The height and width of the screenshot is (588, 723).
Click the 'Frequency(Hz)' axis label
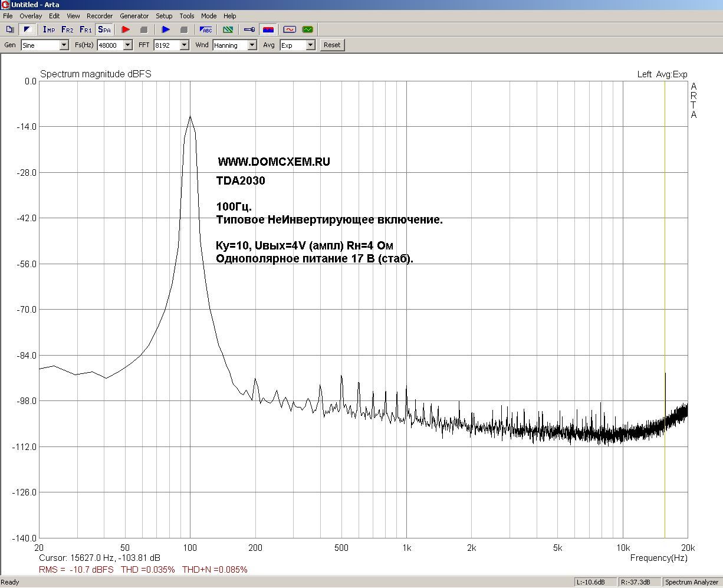pos(659,558)
